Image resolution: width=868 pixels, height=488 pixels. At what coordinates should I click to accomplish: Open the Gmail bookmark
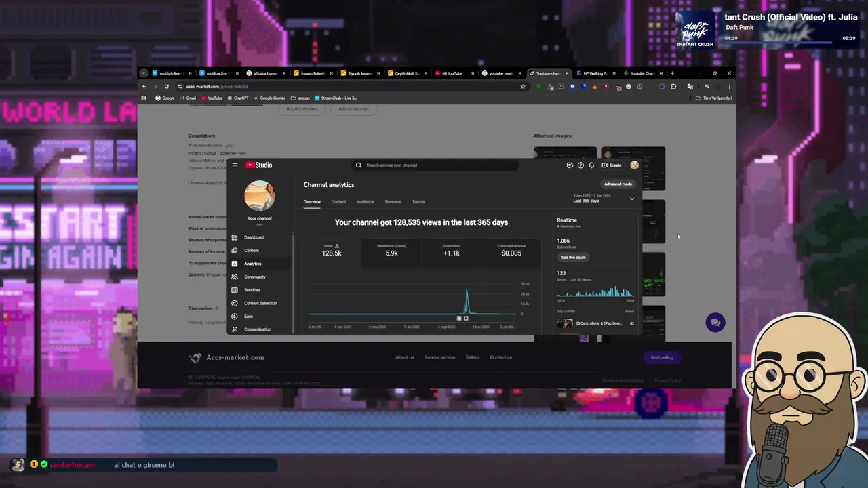(x=187, y=98)
